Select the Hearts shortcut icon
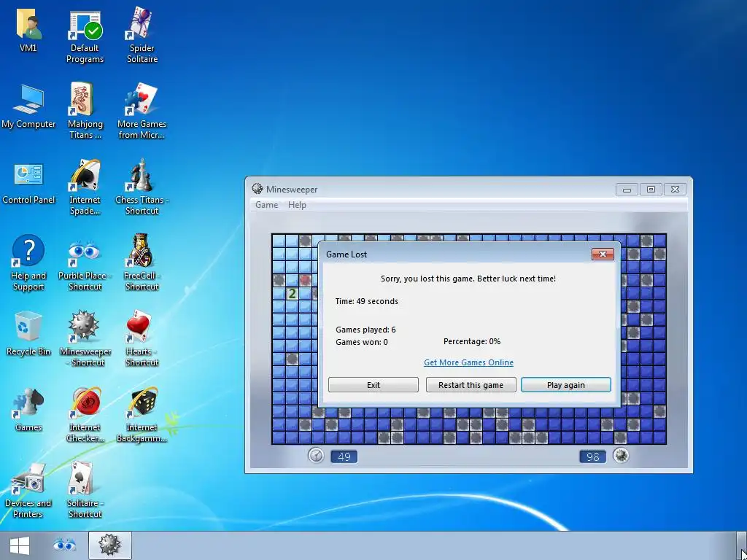Viewport: 747px width, 560px height. (142, 338)
